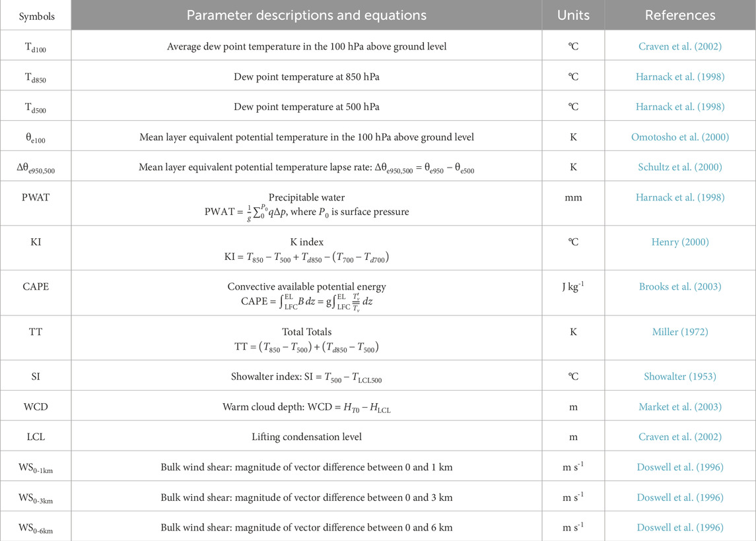Image resolution: width=756 pixels, height=541 pixels.
Task: Open the Henry (2000) reference for K index
Action: (679, 242)
